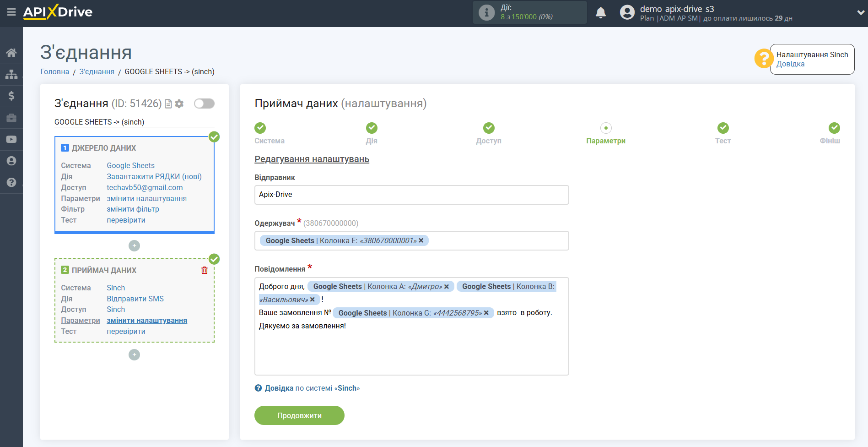Screen dimensions: 868x447
Task: Open Sinch receiver system link
Action: 116,288
